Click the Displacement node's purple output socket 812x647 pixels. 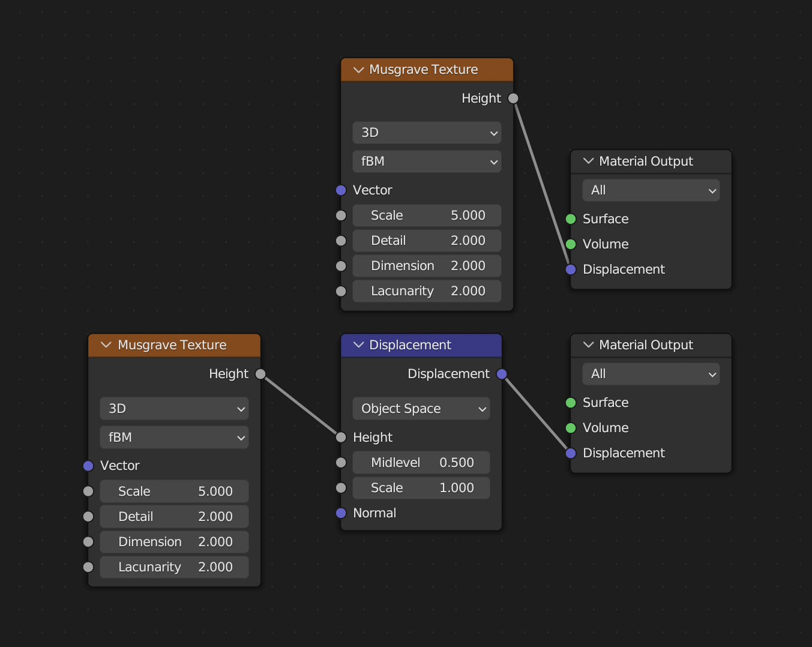coord(502,375)
